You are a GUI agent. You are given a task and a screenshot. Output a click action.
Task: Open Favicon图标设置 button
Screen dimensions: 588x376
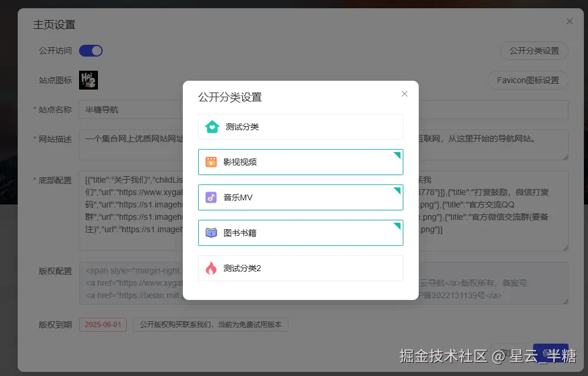(x=528, y=80)
